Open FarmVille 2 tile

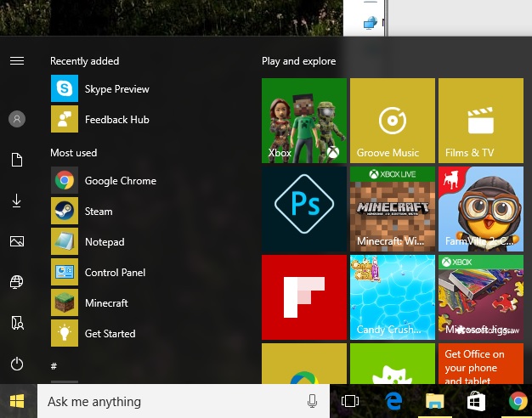[x=481, y=209]
